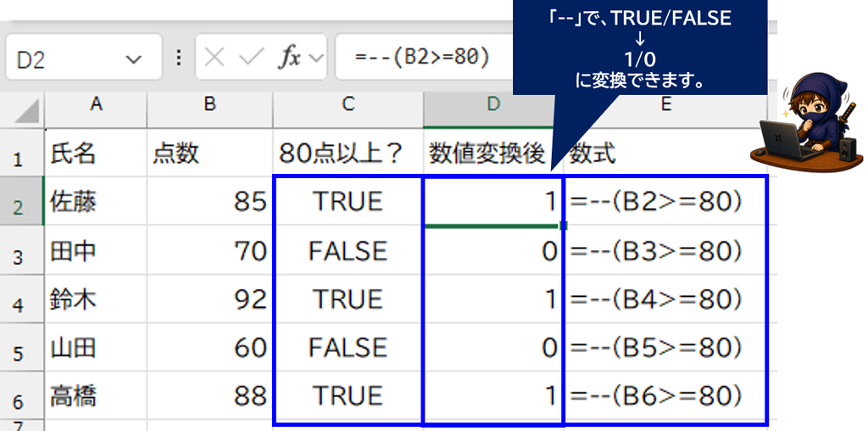
Task: Select column B header
Action: pos(210,104)
